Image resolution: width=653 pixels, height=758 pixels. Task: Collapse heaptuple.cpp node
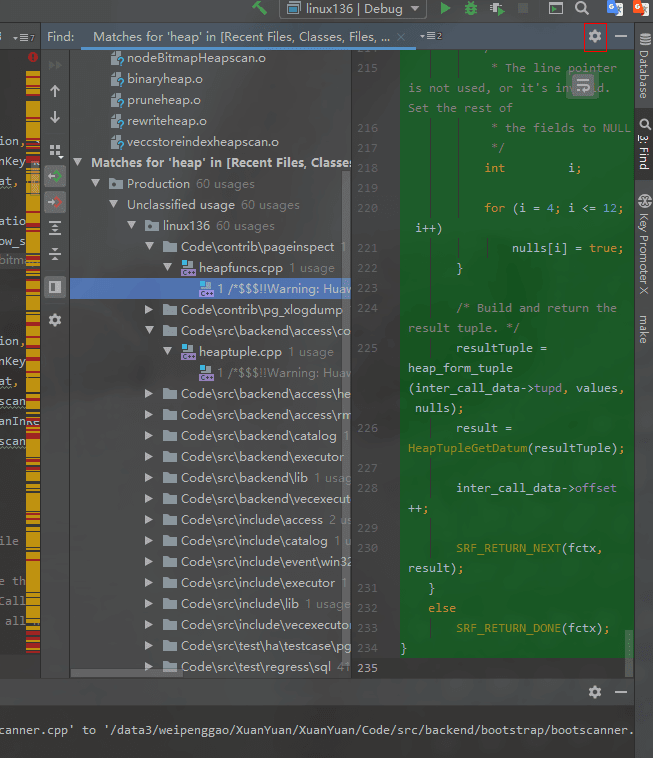point(168,351)
